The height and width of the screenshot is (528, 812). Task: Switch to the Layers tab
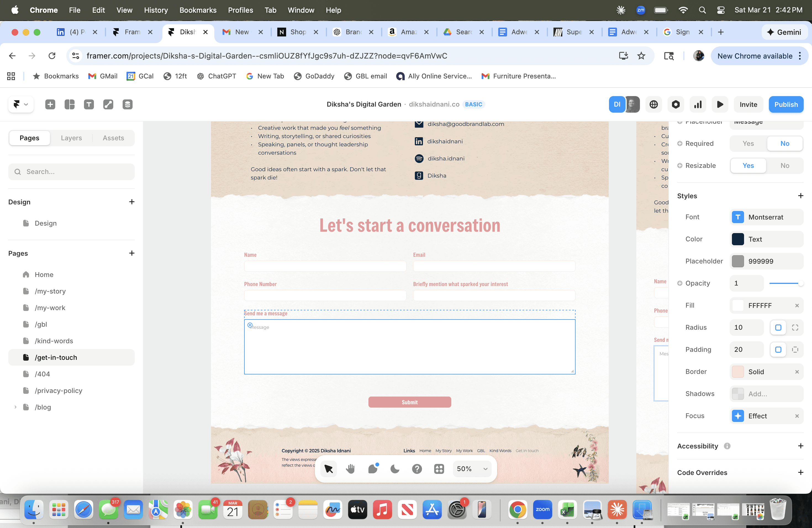71,138
